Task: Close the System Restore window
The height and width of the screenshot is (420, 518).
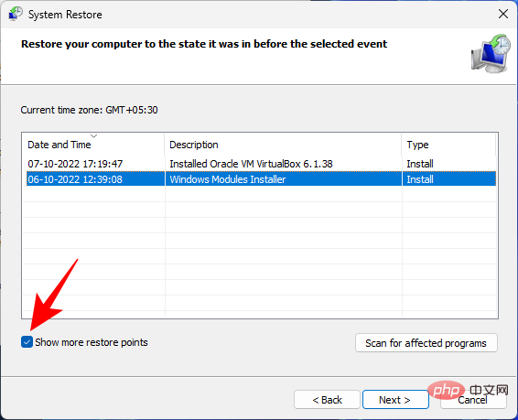Action: [x=503, y=14]
